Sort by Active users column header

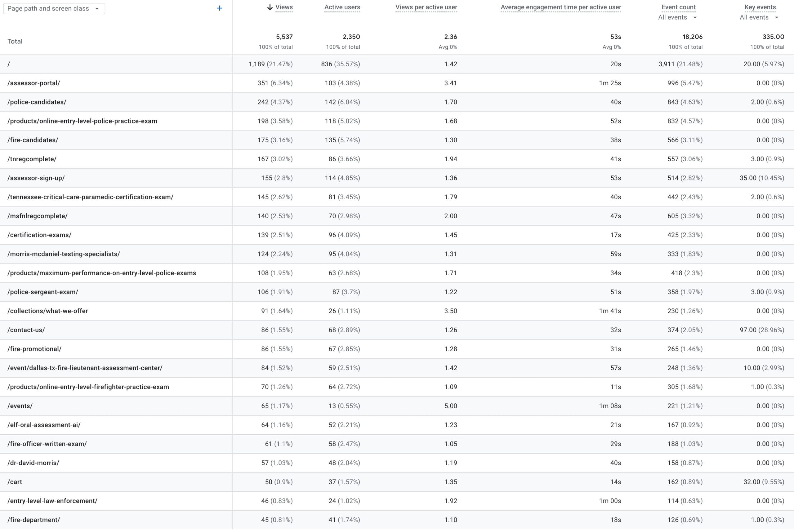pyautogui.click(x=342, y=7)
